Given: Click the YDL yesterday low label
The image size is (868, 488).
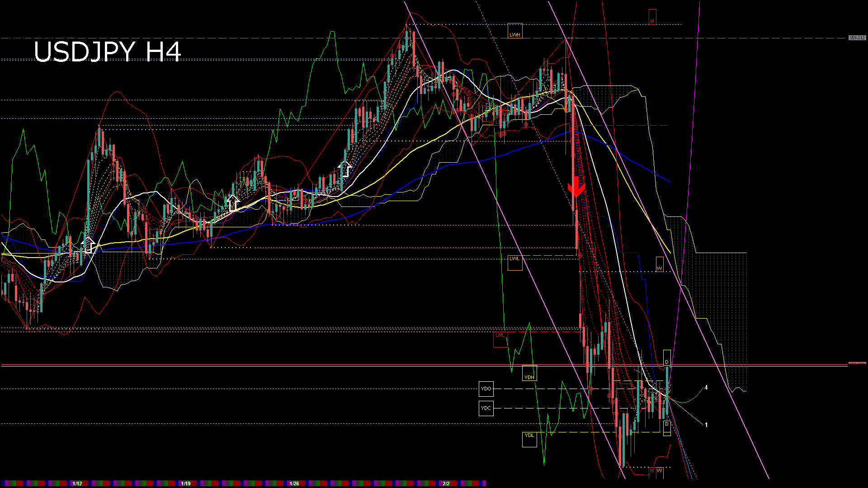Looking at the screenshot, I should point(529,435).
